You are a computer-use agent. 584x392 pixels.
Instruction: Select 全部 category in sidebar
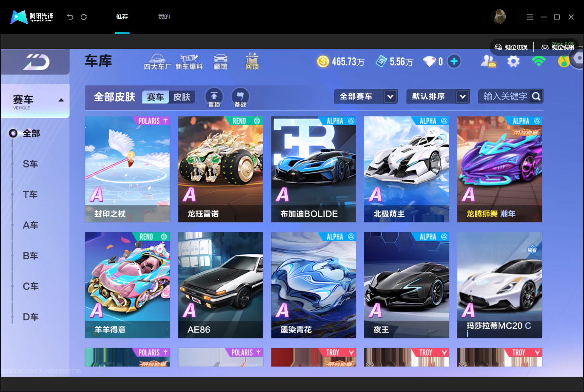pyautogui.click(x=31, y=134)
